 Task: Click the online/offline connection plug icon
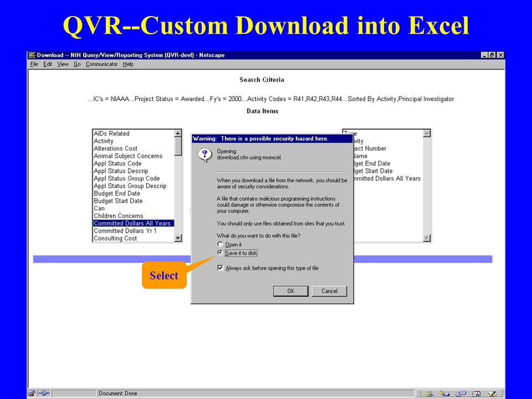point(44,393)
